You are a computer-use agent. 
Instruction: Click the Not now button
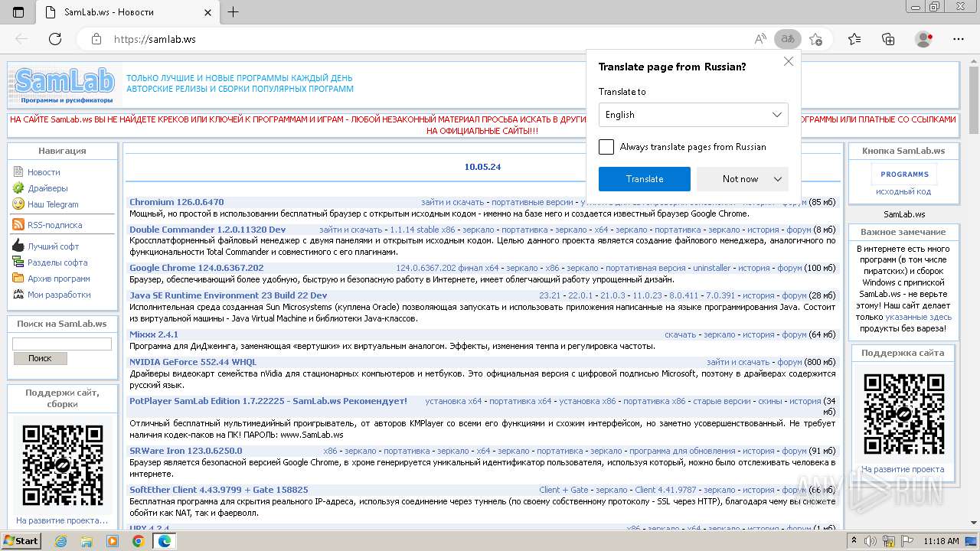point(740,179)
